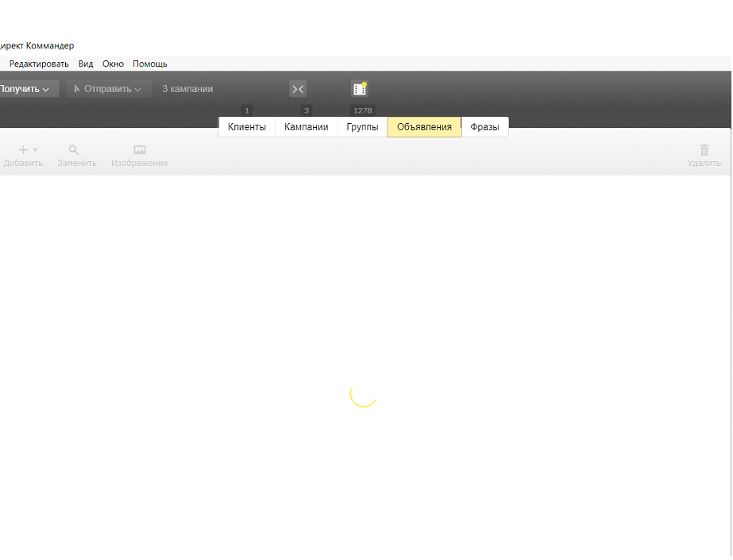Image resolution: width=733 pixels, height=560 pixels.
Task: Open the Вид menu
Action: [x=86, y=64]
